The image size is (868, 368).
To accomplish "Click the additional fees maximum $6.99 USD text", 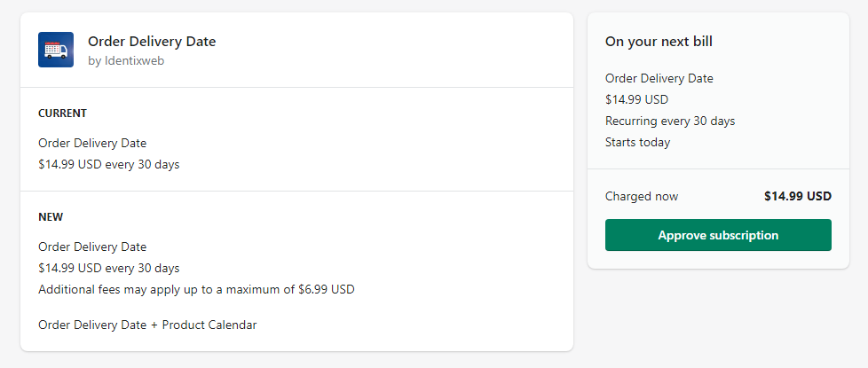I will (x=196, y=289).
